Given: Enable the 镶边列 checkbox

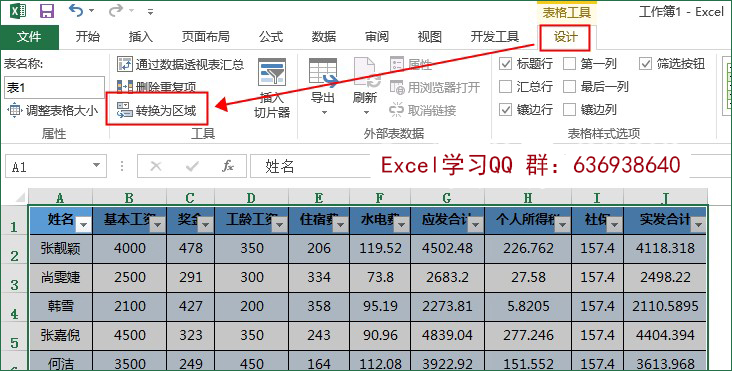Looking at the screenshot, I should pos(570,110).
